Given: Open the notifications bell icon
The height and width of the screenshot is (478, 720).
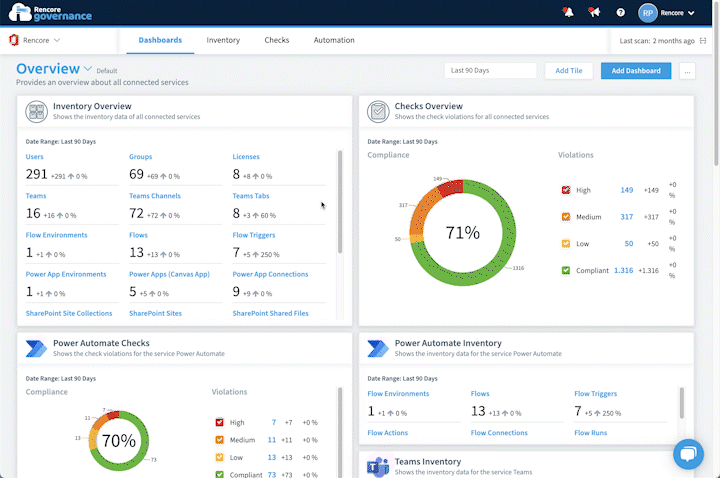Looking at the screenshot, I should click(568, 12).
